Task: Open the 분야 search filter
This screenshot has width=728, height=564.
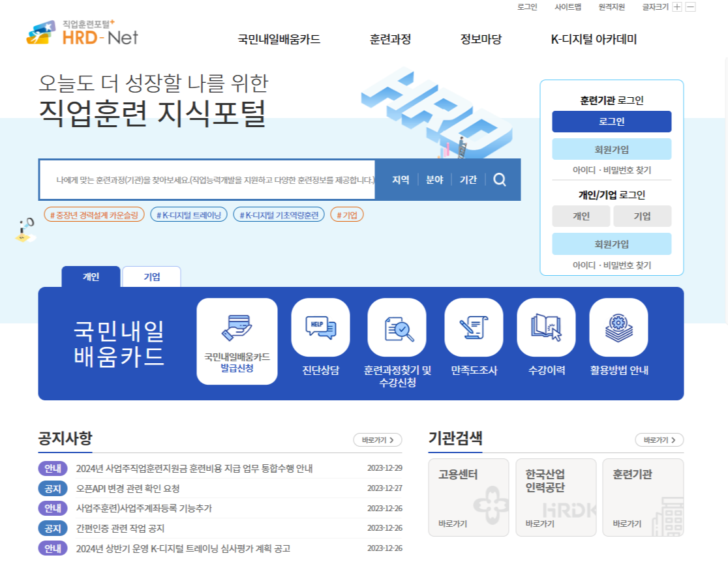Action: tap(434, 180)
